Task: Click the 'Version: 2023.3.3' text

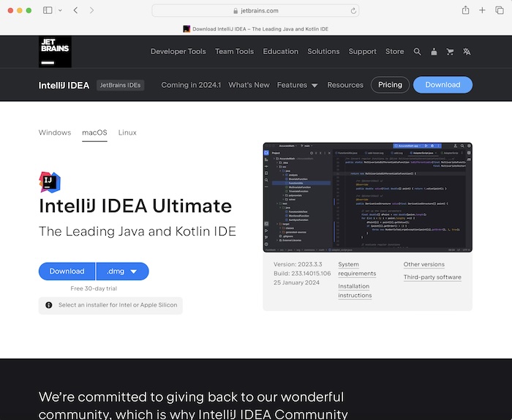Action: tap(298, 264)
